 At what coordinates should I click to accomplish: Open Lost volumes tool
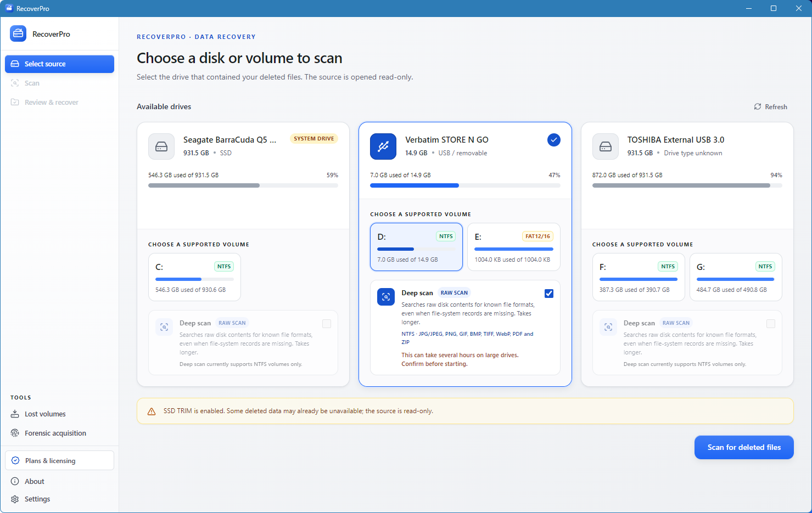pos(59,414)
